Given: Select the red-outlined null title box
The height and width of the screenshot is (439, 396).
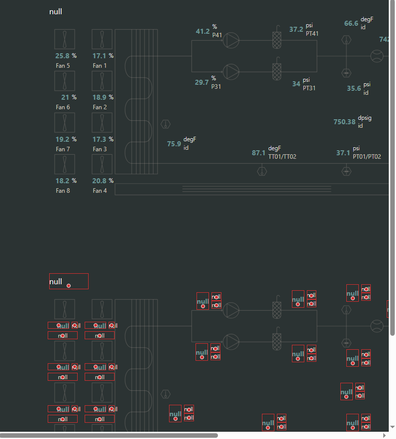Looking at the screenshot, I should pyautogui.click(x=69, y=281).
